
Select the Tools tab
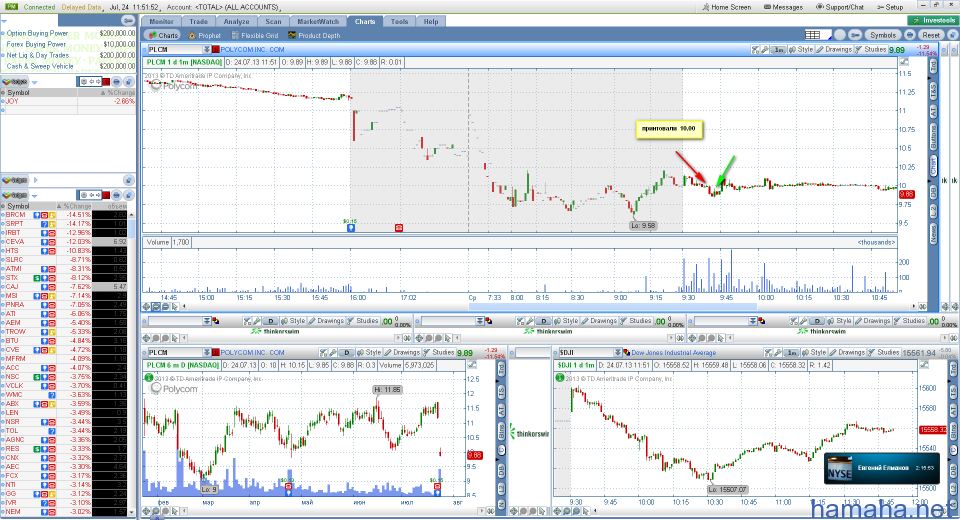399,21
